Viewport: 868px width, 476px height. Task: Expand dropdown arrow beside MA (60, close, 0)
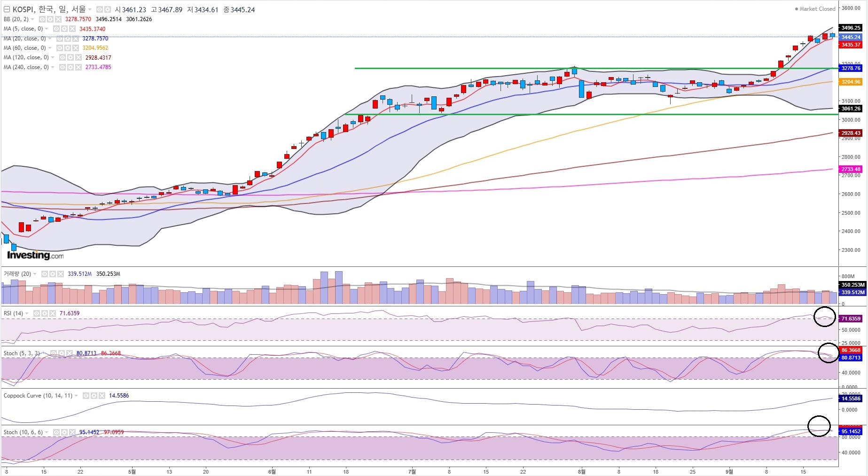click(50, 48)
